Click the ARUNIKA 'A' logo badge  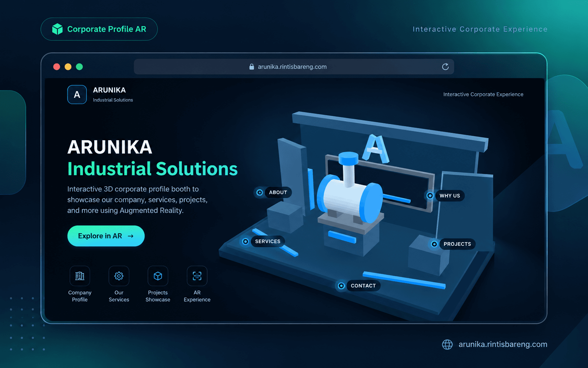(x=77, y=95)
